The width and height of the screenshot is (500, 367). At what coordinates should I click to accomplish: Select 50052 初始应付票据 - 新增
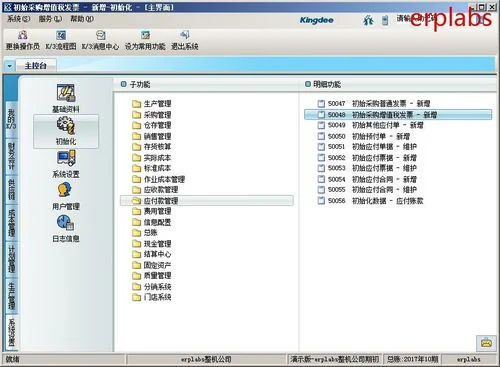[x=367, y=158]
